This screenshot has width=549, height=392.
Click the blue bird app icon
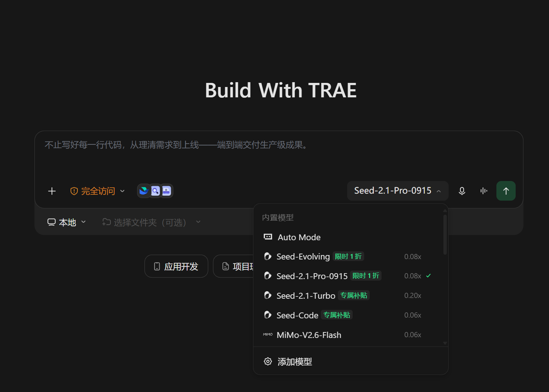pyautogui.click(x=144, y=191)
